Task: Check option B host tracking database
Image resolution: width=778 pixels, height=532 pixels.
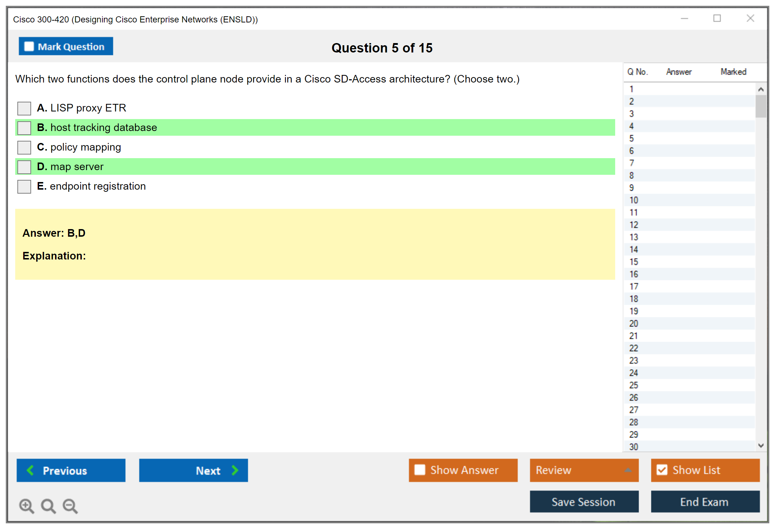Action: [24, 128]
